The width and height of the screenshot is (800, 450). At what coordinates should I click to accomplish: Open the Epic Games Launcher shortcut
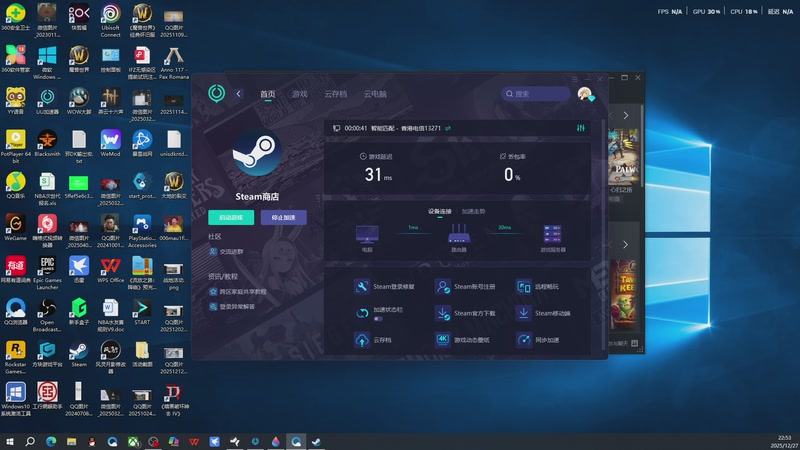47,273
